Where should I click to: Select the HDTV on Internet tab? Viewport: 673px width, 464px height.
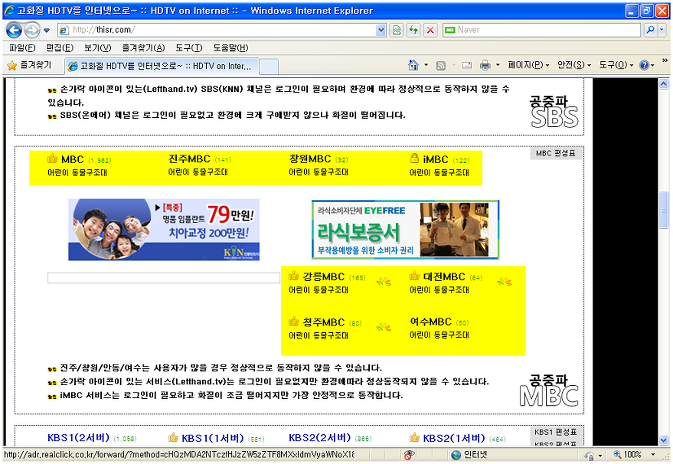point(162,66)
